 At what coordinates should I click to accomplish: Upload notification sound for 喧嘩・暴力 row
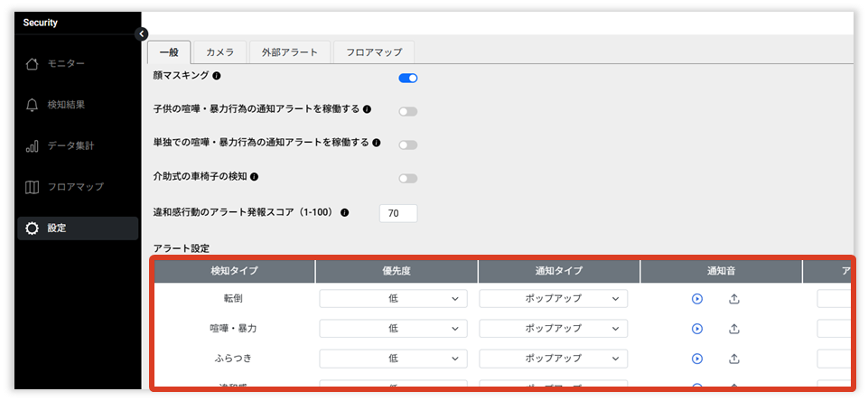click(x=734, y=329)
